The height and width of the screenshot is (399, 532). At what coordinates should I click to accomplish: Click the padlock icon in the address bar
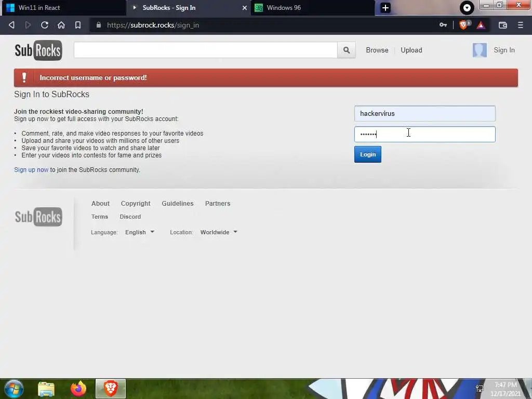[98, 25]
